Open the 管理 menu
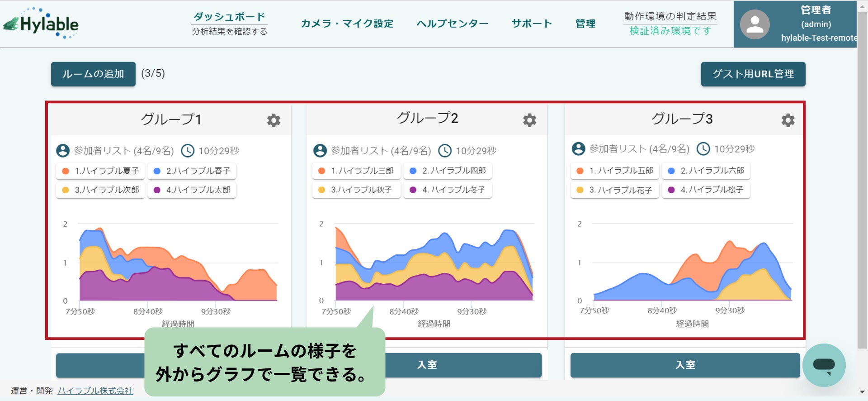Screen dimensions: 868x401 585,24
